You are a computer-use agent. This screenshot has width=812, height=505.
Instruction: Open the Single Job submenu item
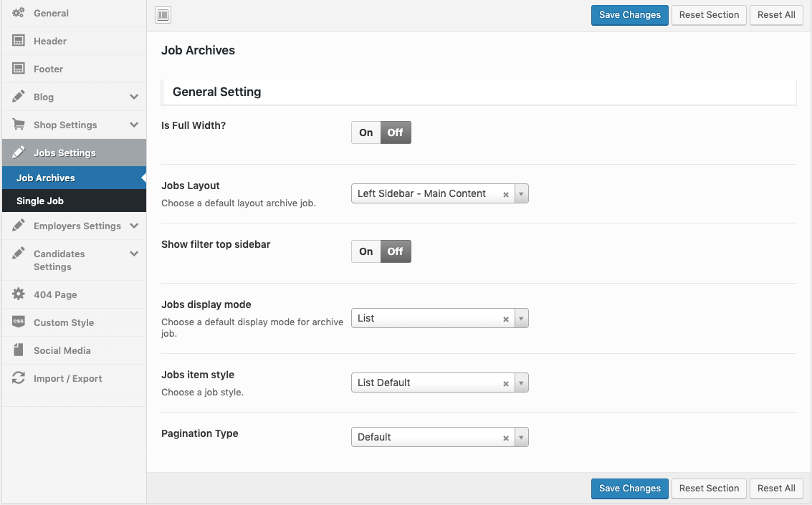(40, 201)
